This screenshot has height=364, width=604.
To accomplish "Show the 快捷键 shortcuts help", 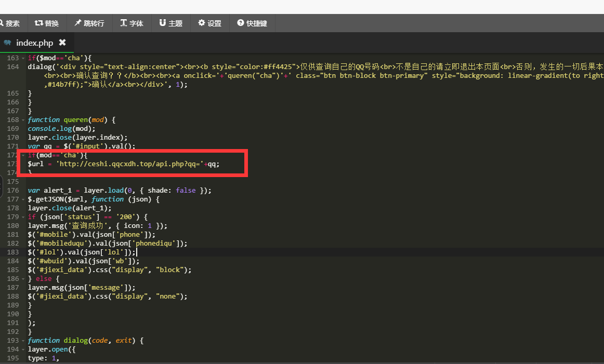I will click(252, 23).
